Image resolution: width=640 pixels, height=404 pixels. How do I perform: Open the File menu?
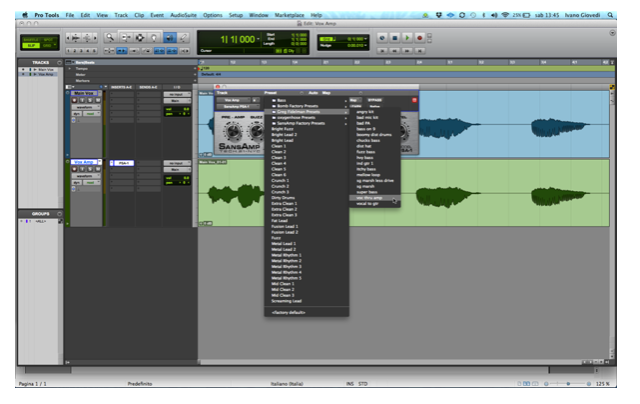70,15
